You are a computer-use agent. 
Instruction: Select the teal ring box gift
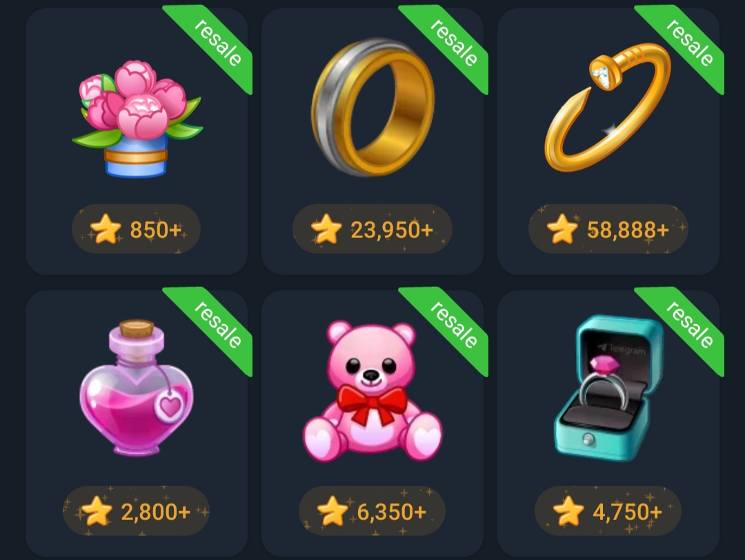pyautogui.click(x=609, y=388)
